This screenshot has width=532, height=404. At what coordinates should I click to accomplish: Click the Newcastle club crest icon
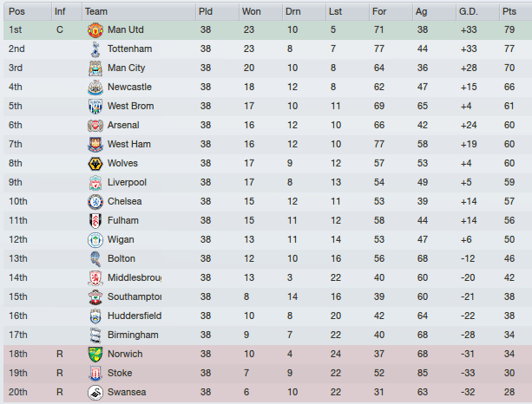pyautogui.click(x=95, y=88)
